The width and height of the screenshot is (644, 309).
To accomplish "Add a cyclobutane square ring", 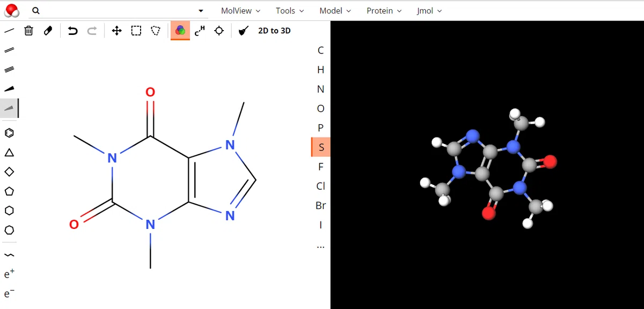I will click(x=9, y=172).
